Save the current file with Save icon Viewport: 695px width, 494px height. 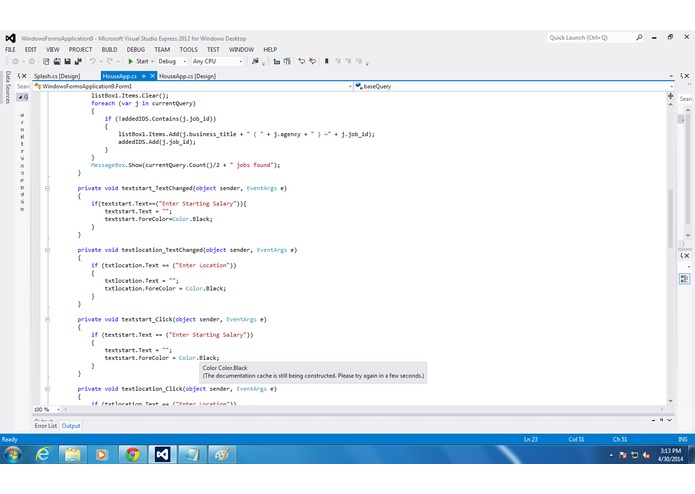[67, 62]
